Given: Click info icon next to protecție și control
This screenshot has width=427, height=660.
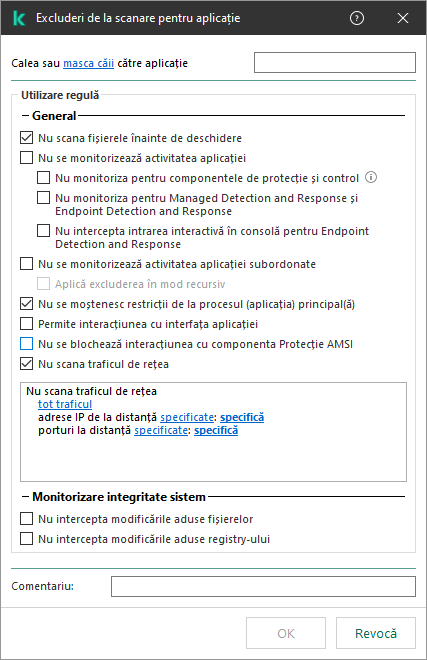Looking at the screenshot, I should [371, 177].
